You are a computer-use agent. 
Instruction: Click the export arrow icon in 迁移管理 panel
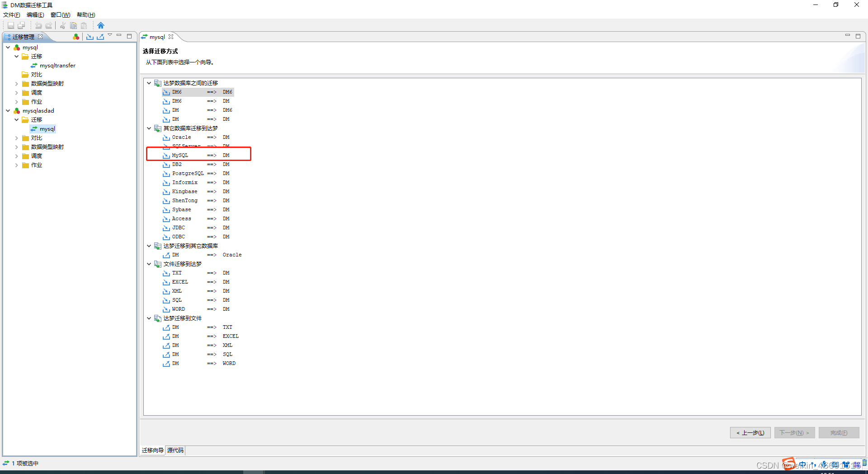(100, 37)
